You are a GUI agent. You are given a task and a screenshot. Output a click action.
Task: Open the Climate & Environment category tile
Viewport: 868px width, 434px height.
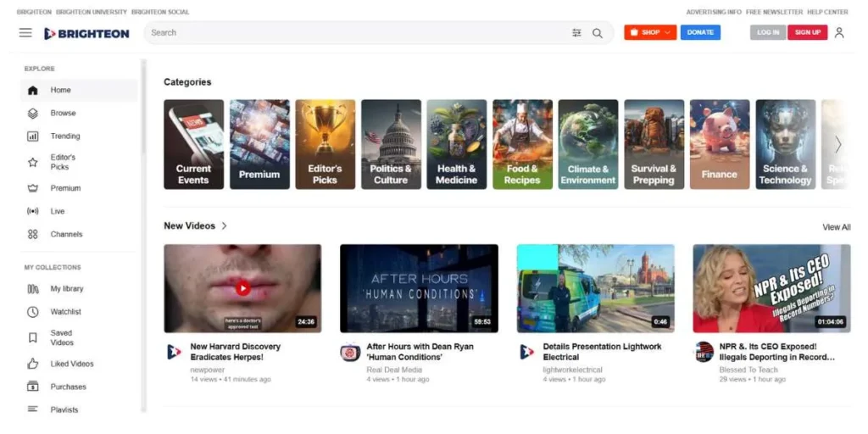(588, 144)
